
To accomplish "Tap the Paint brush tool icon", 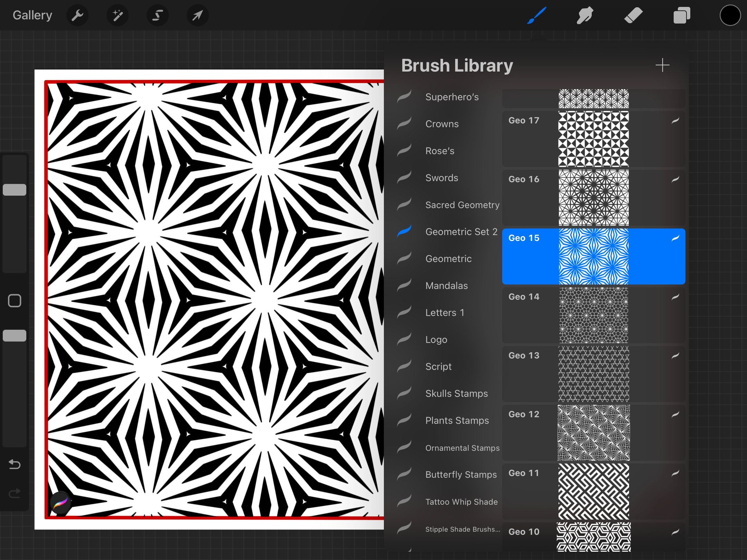I will (x=536, y=15).
